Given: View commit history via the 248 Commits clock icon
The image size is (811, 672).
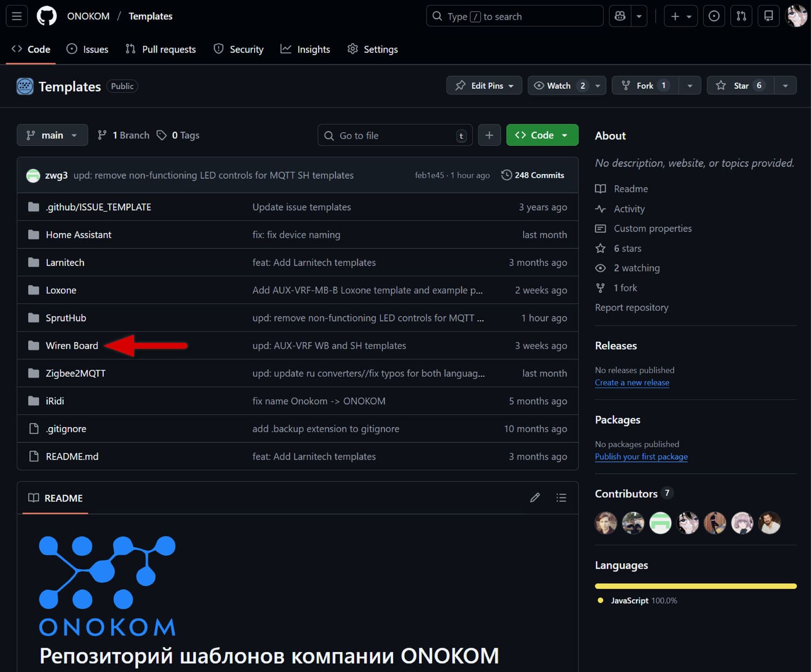Looking at the screenshot, I should tap(507, 175).
